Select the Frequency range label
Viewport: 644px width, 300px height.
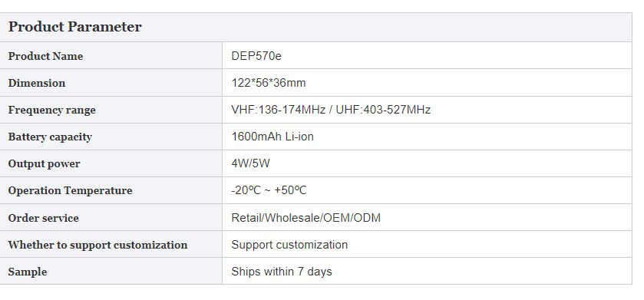[51, 110]
